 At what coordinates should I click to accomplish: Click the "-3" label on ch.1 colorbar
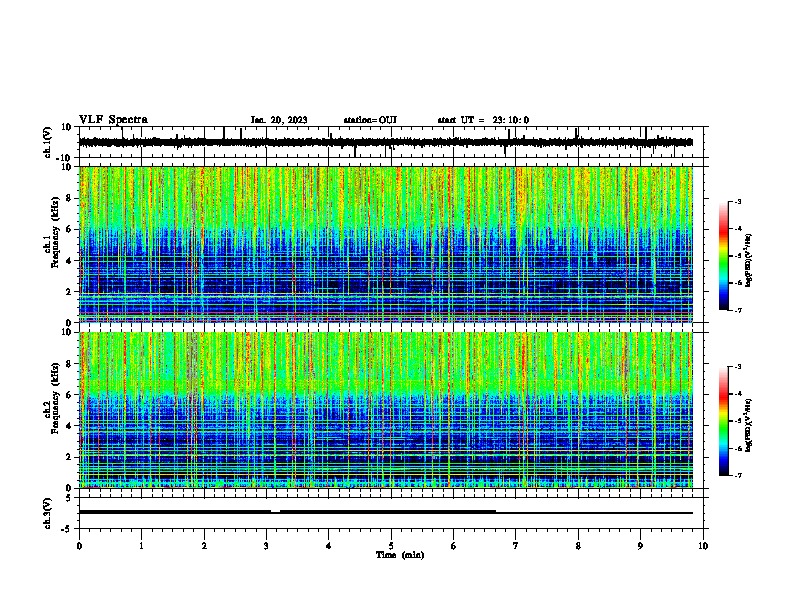coord(737,201)
